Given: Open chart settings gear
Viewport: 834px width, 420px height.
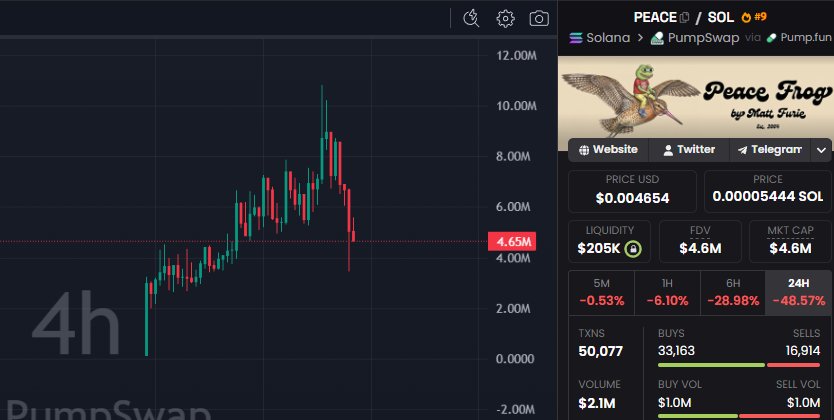Looking at the screenshot, I should point(506,18).
